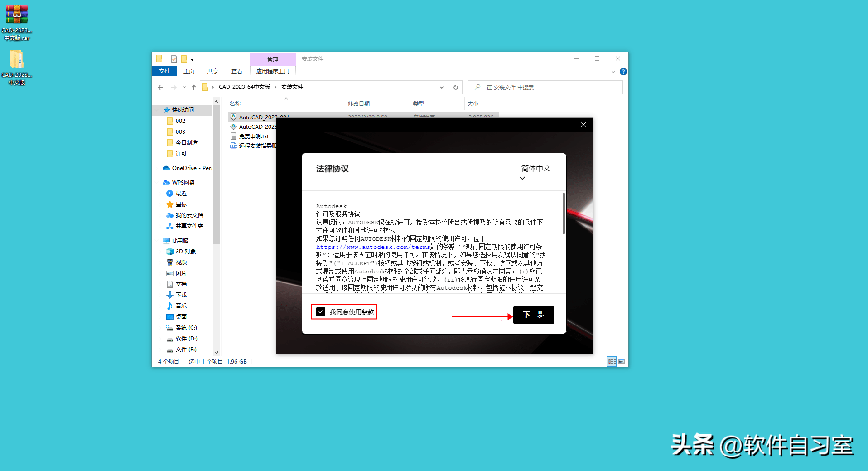
Task: Click the license agreement text scrollbar
Action: coord(564,214)
